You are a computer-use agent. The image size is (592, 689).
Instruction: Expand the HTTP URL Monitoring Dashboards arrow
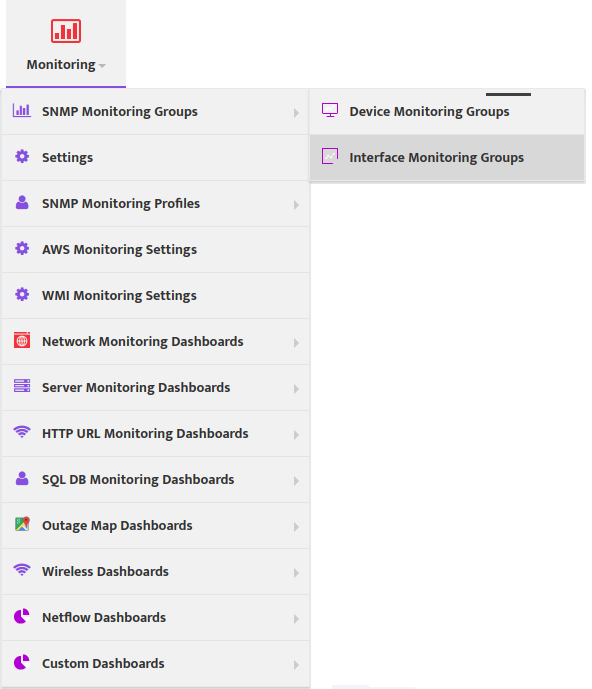tap(296, 435)
